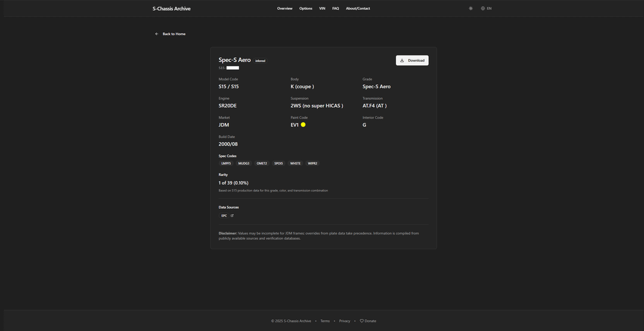Click the back arrow icon
Viewport: 644px width, 331px height.
[x=157, y=34]
